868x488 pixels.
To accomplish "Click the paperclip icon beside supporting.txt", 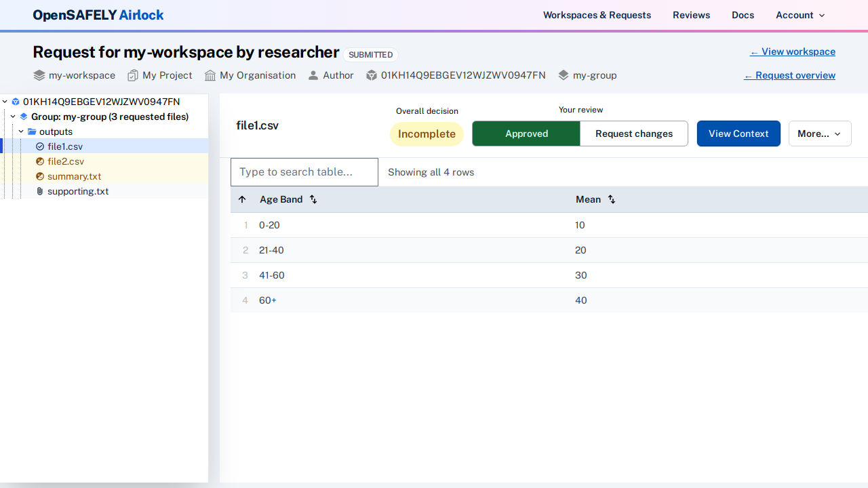I will pyautogui.click(x=39, y=191).
